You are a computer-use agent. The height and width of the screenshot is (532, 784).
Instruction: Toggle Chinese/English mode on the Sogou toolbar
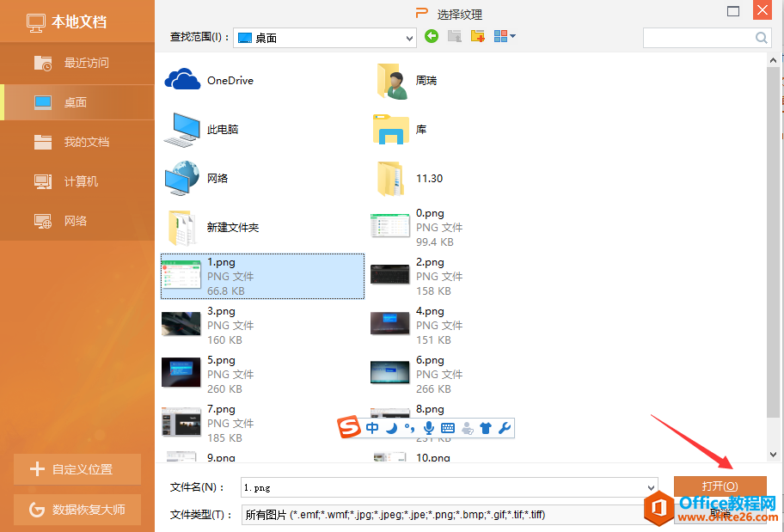(x=372, y=428)
